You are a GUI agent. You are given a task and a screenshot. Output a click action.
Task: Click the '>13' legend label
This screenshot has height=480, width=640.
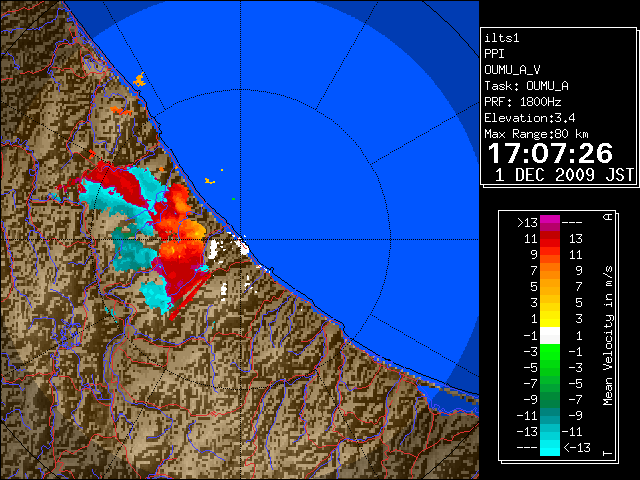pyautogui.click(x=527, y=223)
